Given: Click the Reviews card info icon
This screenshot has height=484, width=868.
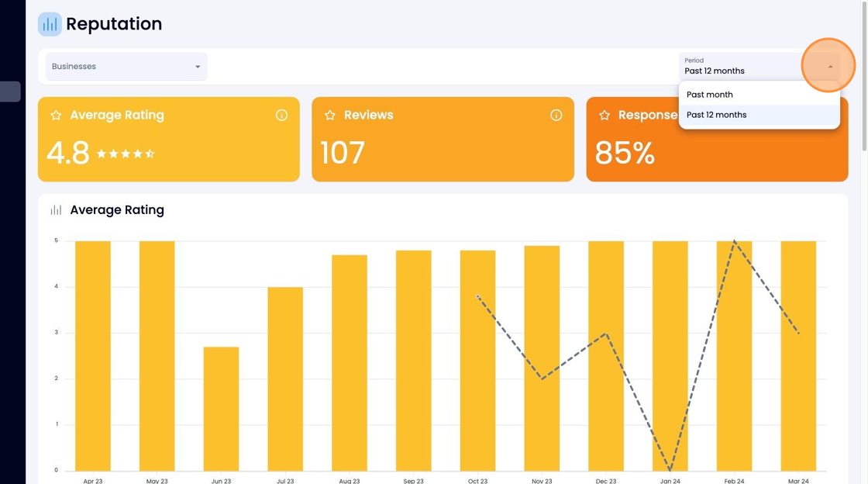Looking at the screenshot, I should 556,116.
